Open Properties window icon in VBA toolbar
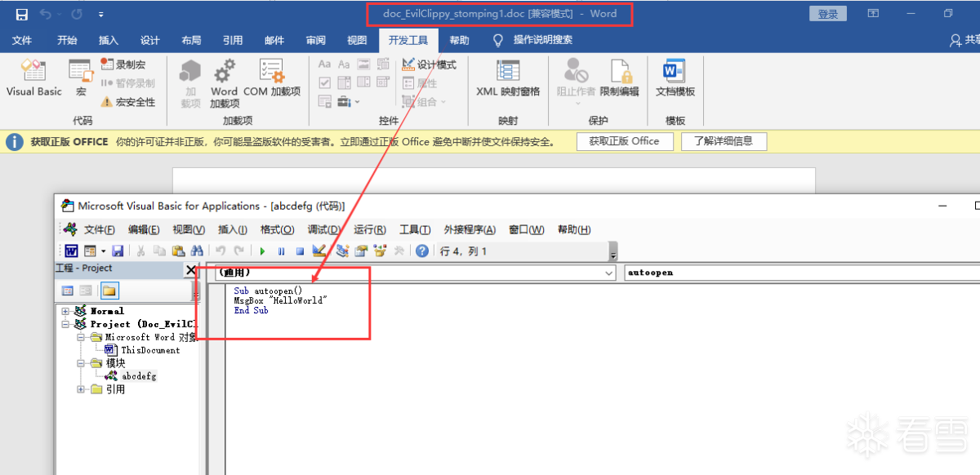This screenshot has height=475, width=980. (x=360, y=251)
